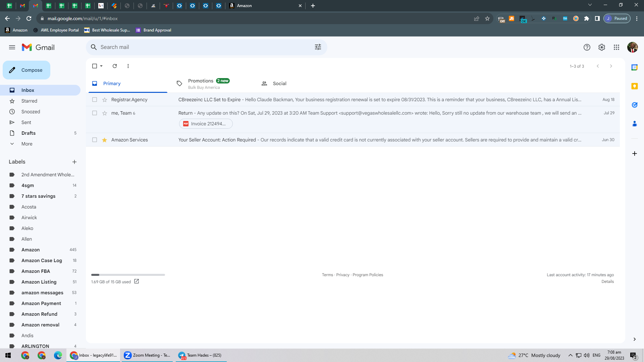This screenshot has width=644, height=362.
Task: Click the Older page arrow
Action: pos(611,66)
